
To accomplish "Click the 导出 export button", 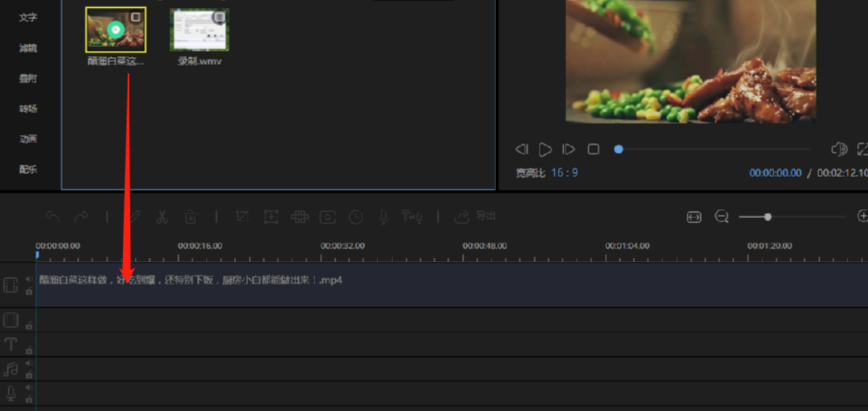I will click(x=475, y=215).
